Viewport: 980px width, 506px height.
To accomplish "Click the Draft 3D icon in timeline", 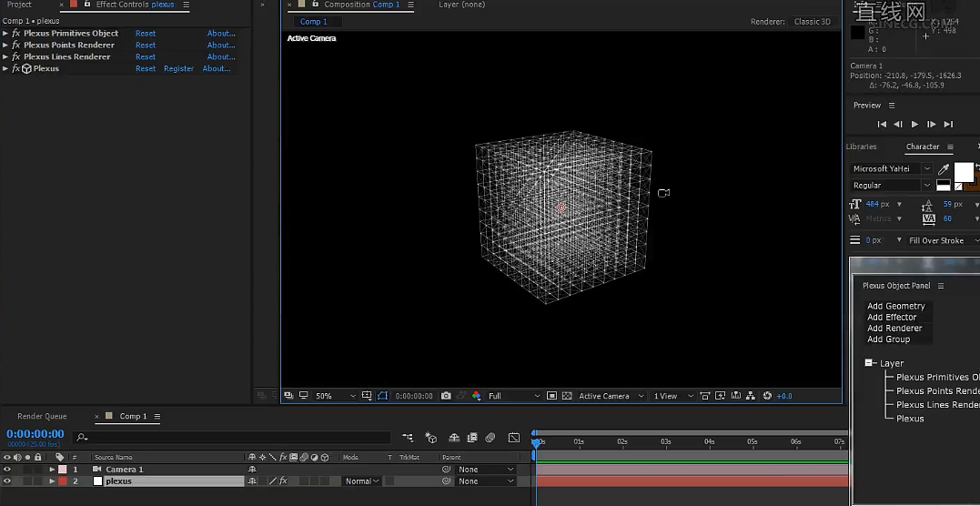I will click(x=430, y=438).
